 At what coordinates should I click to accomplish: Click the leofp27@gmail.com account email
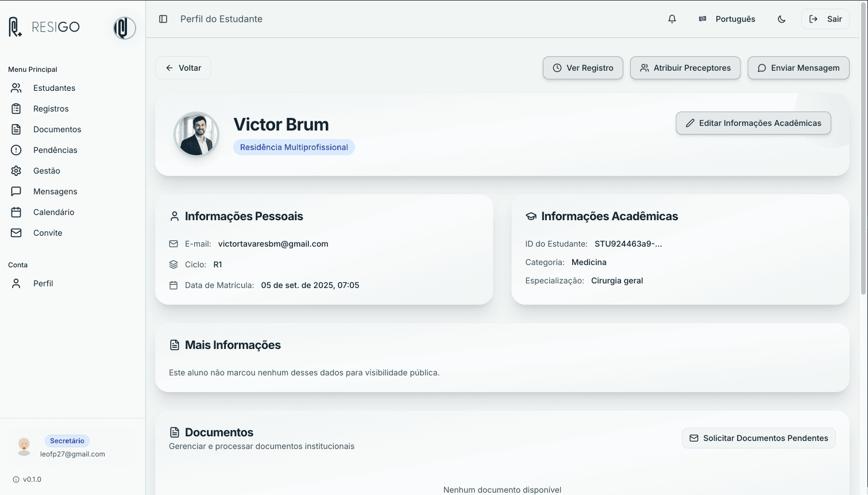[x=72, y=454]
